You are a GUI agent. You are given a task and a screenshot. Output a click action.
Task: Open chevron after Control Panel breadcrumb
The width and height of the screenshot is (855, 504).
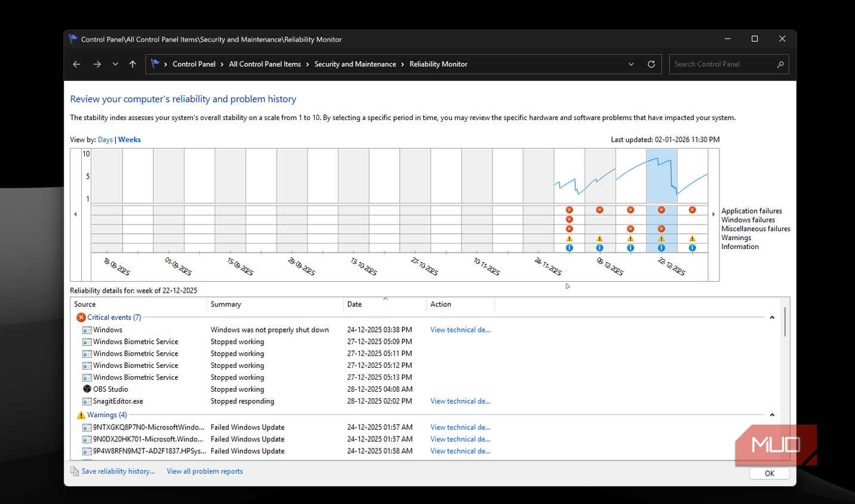(222, 64)
